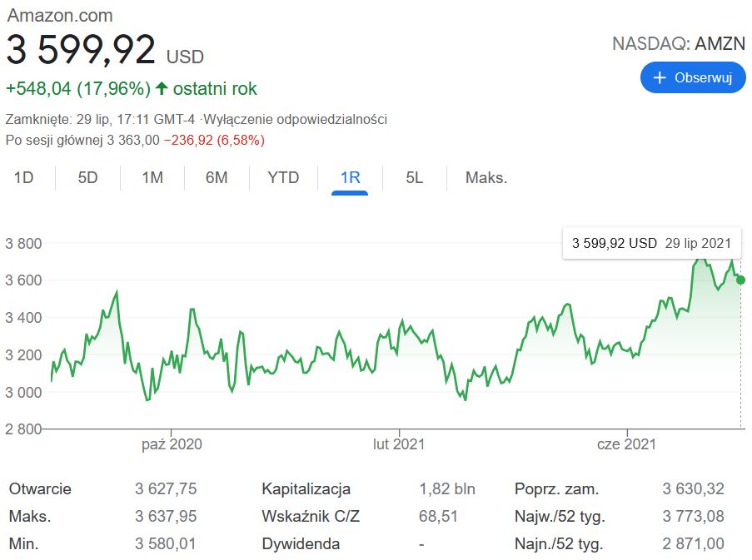Screen dimensions: 752x560
Task: Click the plus icon on Obserwuj button
Action: click(x=660, y=77)
